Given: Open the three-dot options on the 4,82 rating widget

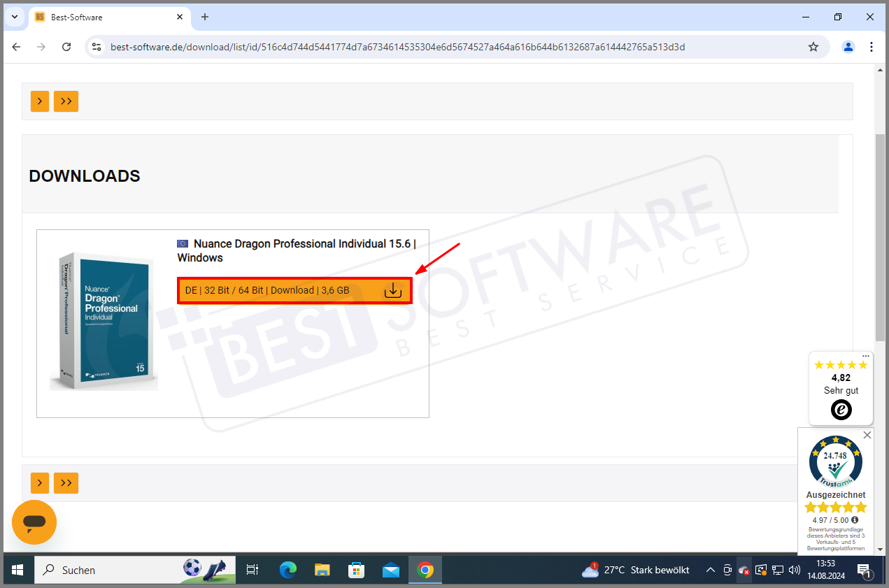Looking at the screenshot, I should coord(866,356).
